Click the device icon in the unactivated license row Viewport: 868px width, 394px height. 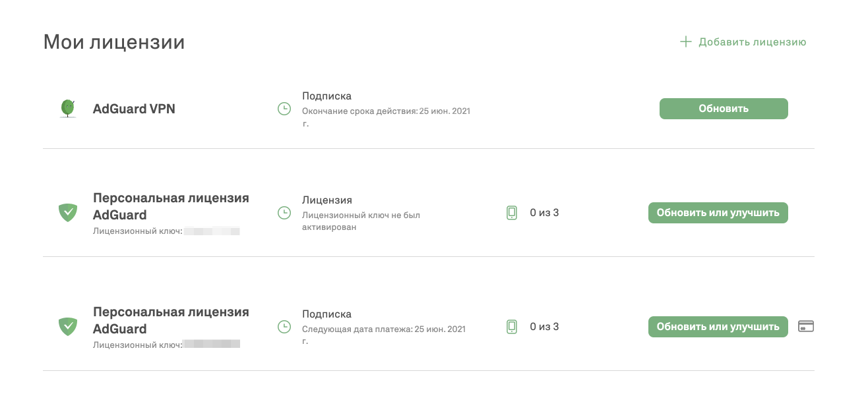click(512, 213)
